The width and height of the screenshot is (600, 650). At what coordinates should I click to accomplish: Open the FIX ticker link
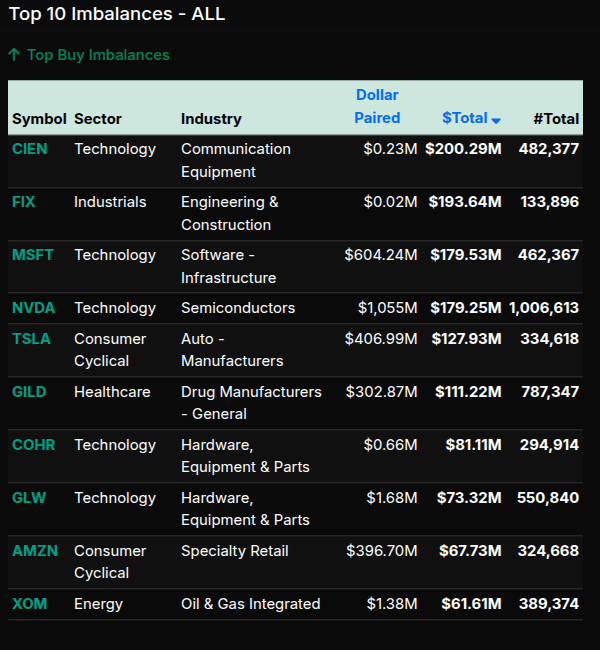coord(24,202)
